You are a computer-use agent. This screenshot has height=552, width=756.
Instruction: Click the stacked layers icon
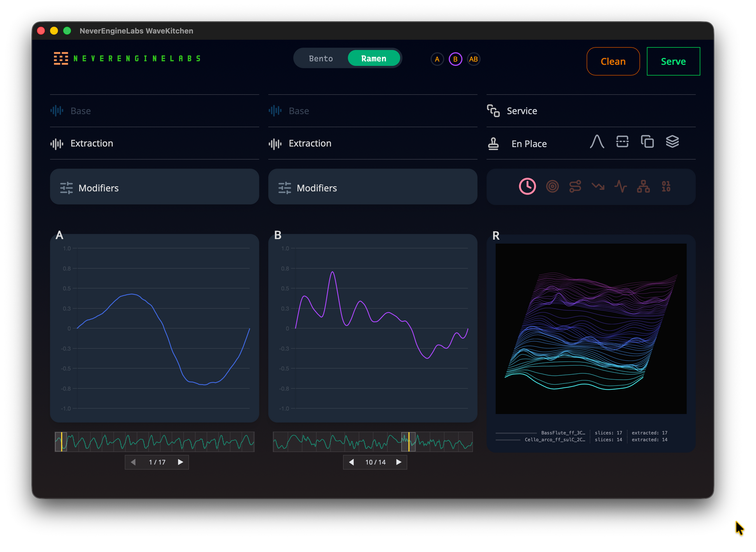click(672, 142)
